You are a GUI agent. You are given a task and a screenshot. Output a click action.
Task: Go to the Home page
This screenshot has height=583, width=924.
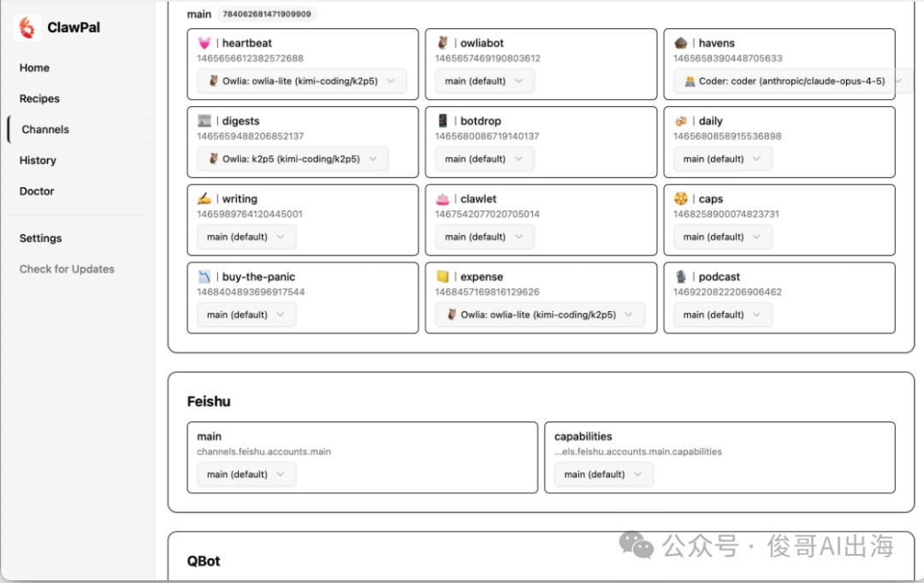(x=35, y=68)
